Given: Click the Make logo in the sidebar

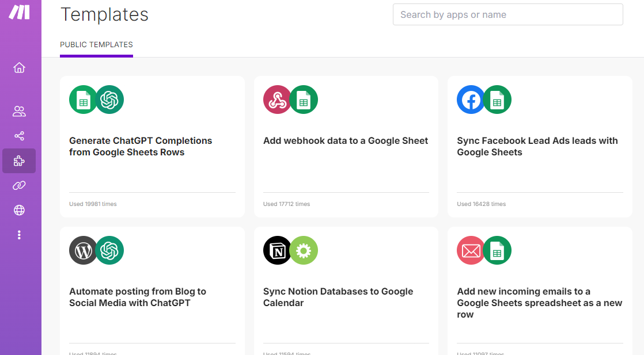Looking at the screenshot, I should tap(19, 12).
